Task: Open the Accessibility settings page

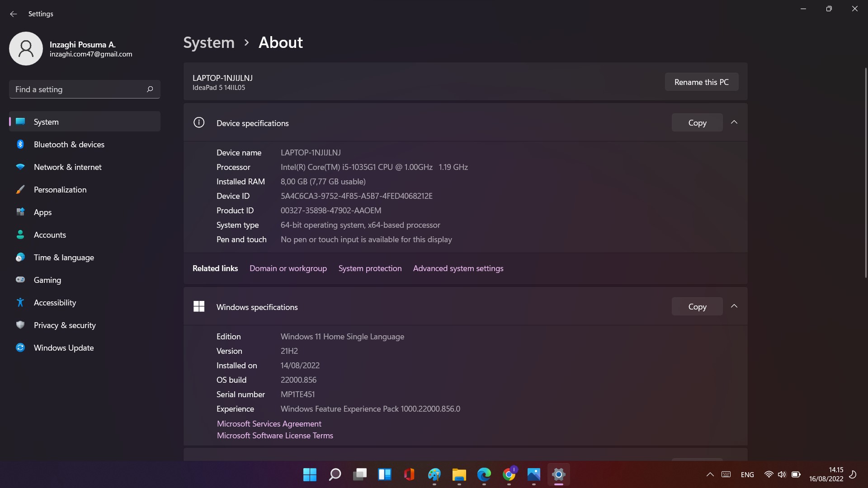Action: 55,303
